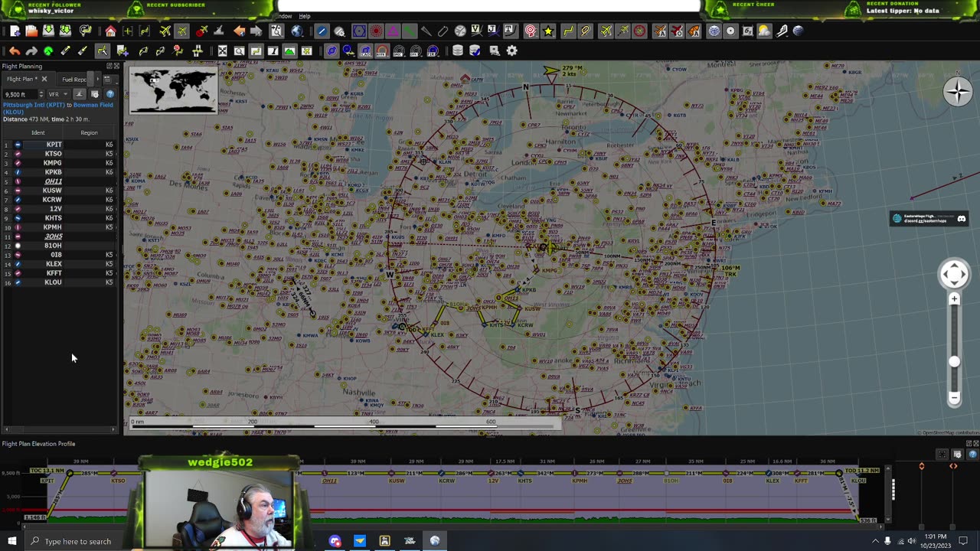Viewport: 980px width, 551px height.
Task: Click the wind levels icon
Action: tap(781, 31)
